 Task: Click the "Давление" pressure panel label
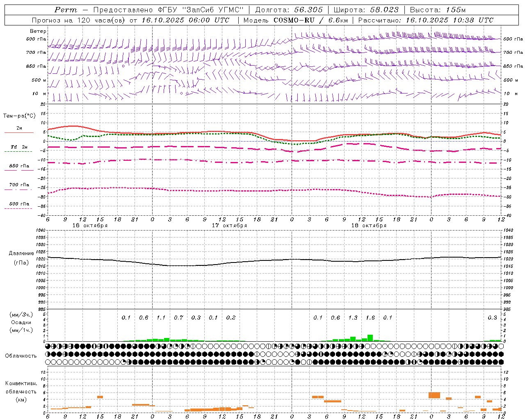coord(21,253)
